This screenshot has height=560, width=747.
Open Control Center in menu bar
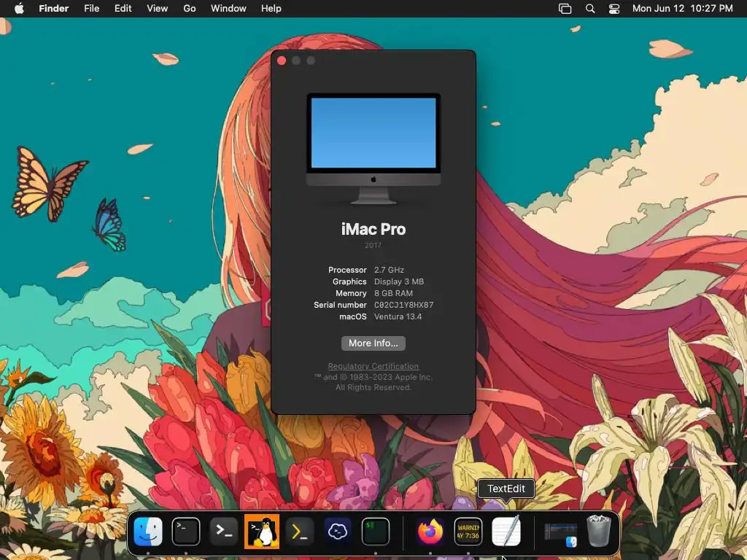coord(614,9)
